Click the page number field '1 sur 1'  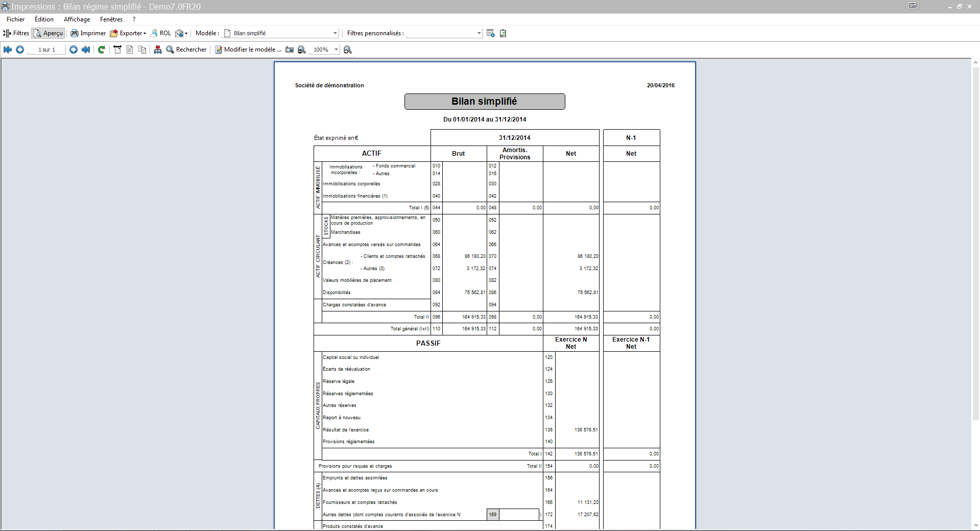pyautogui.click(x=46, y=50)
